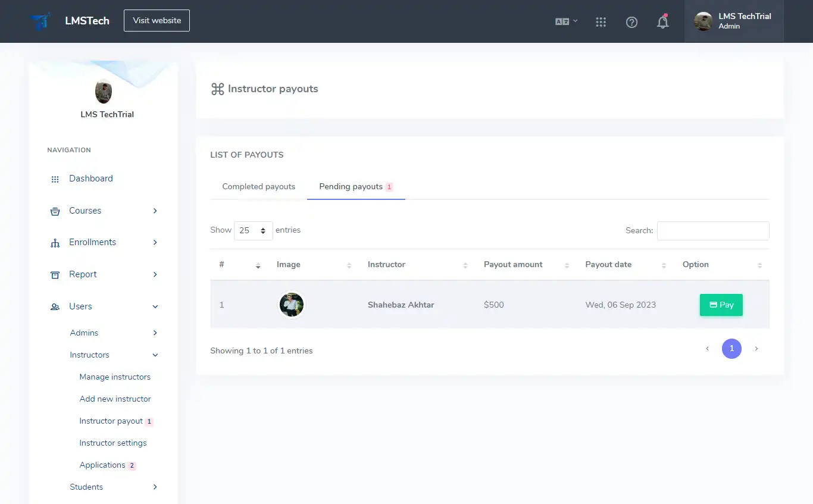Click inside the Search field

click(712, 230)
